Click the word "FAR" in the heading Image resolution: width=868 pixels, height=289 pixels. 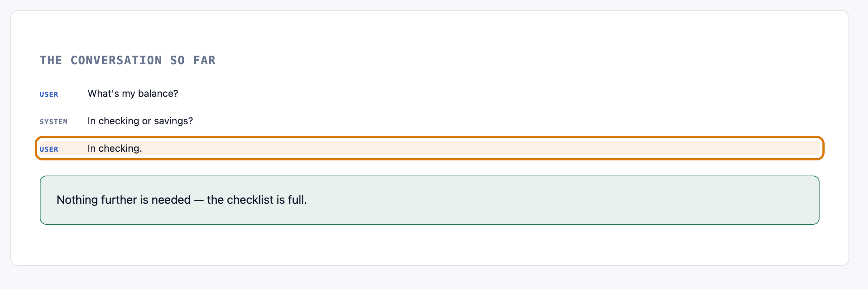204,60
